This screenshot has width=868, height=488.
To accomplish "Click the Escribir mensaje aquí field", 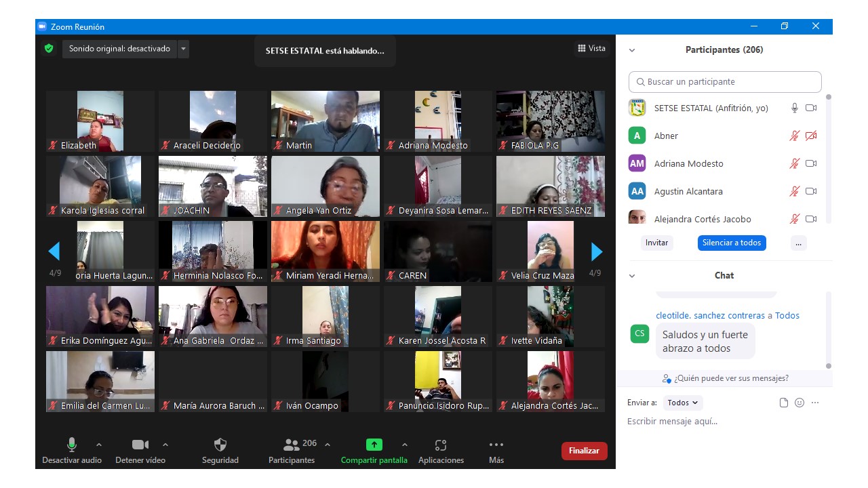I will tap(724, 422).
